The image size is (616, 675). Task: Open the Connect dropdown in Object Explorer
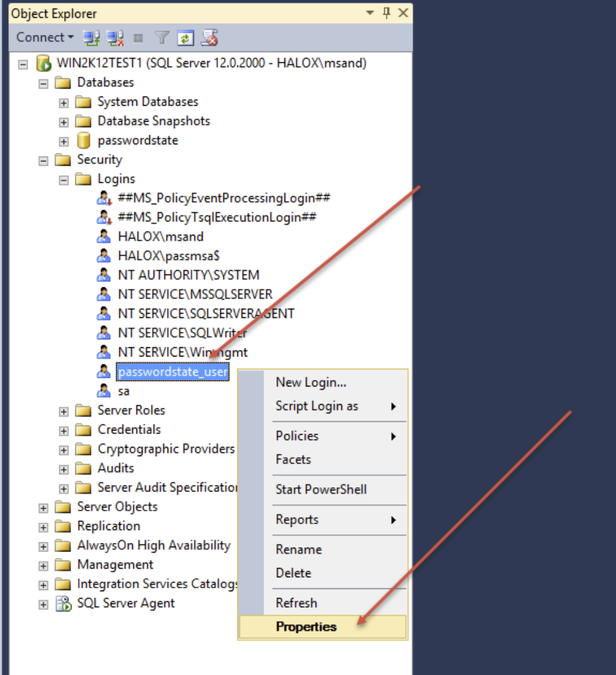point(45,37)
